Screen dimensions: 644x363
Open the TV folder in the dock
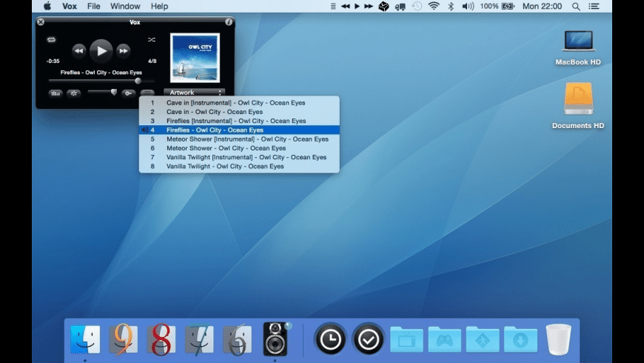coord(406,339)
